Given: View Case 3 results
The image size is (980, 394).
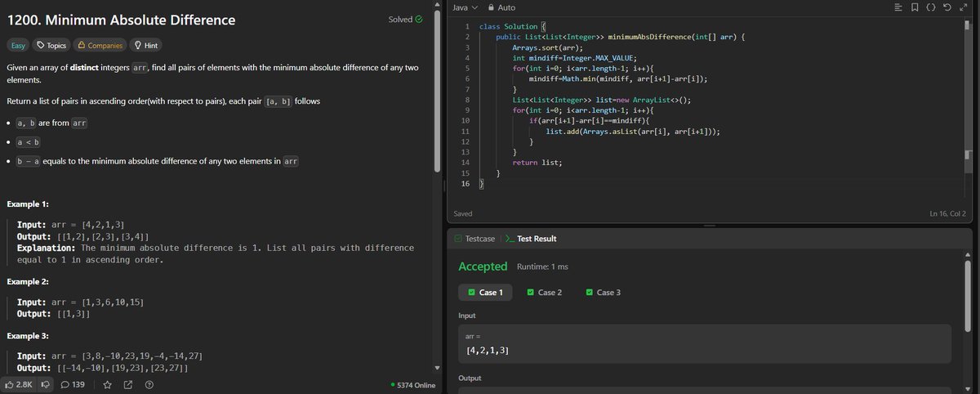Looking at the screenshot, I should click(x=604, y=293).
